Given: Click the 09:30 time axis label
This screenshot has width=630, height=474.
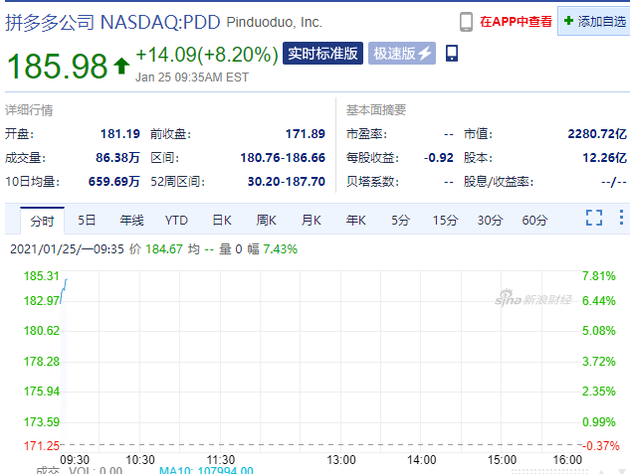Looking at the screenshot, I should 74,460.
